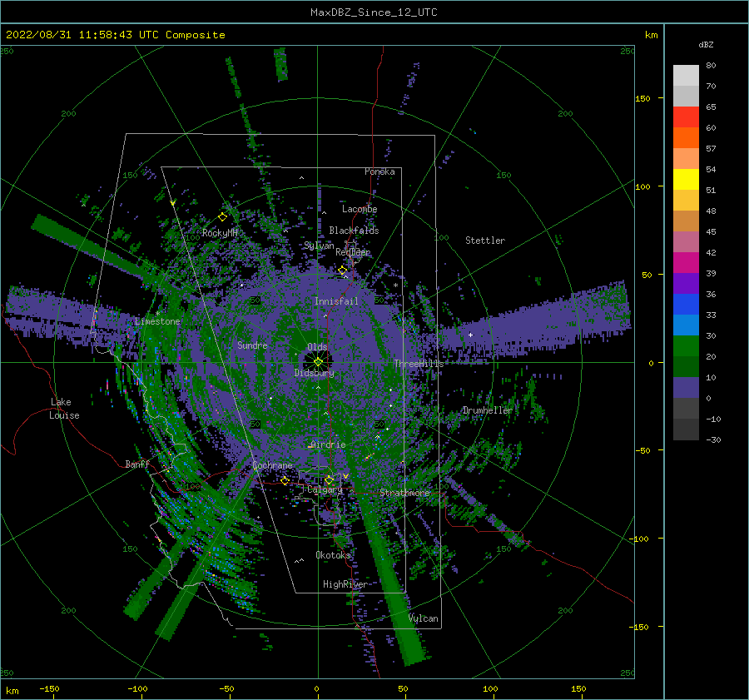The image size is (749, 700).
Task: Click the yellow radar site marker at Olds
Action: pos(318,362)
